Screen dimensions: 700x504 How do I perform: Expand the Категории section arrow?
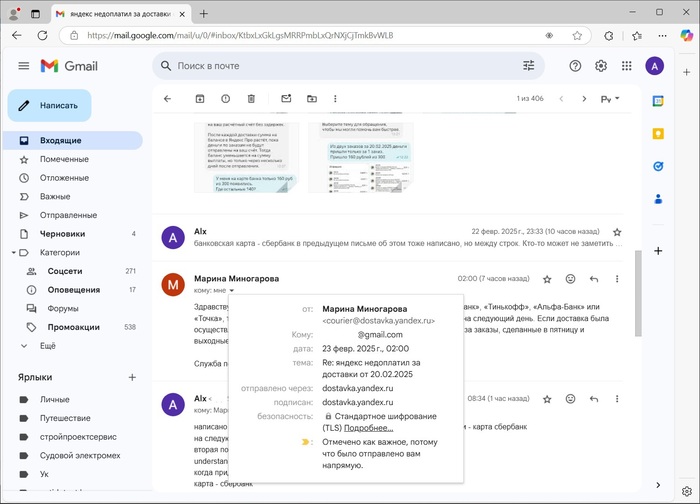tap(12, 253)
